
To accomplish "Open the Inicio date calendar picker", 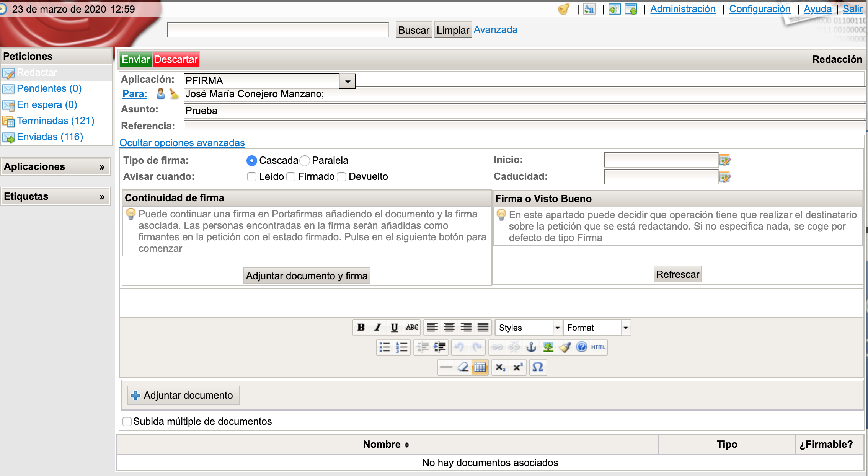I will tap(724, 160).
